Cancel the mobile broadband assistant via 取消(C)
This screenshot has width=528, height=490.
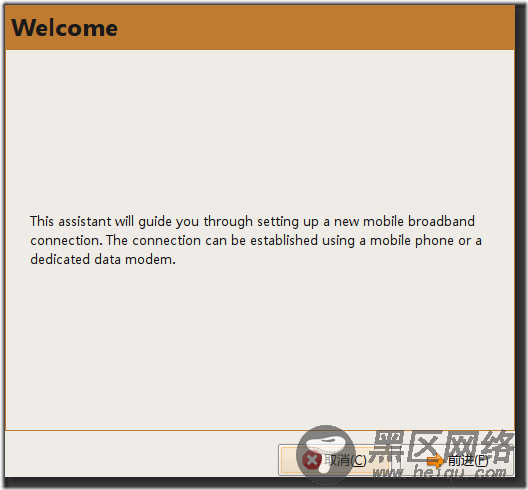click(335, 460)
